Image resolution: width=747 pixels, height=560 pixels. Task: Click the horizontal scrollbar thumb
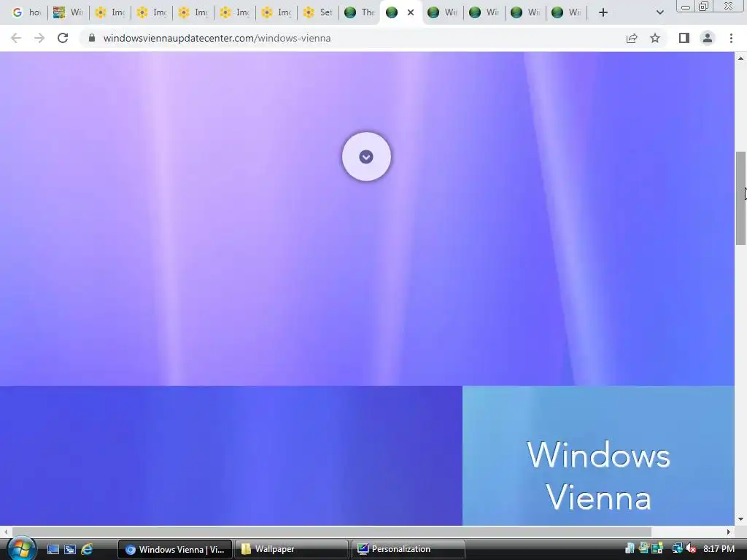[332, 532]
